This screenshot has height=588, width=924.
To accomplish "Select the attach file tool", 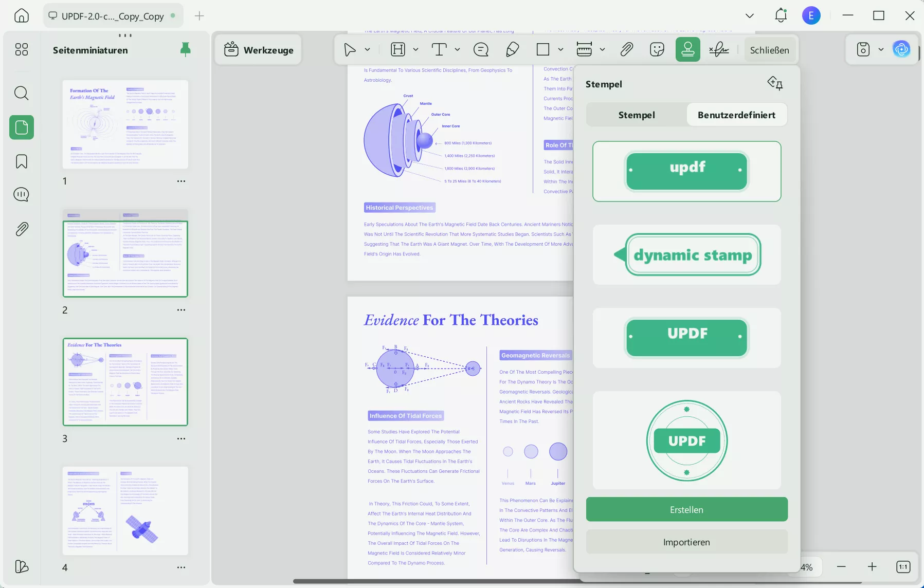I will click(x=626, y=49).
